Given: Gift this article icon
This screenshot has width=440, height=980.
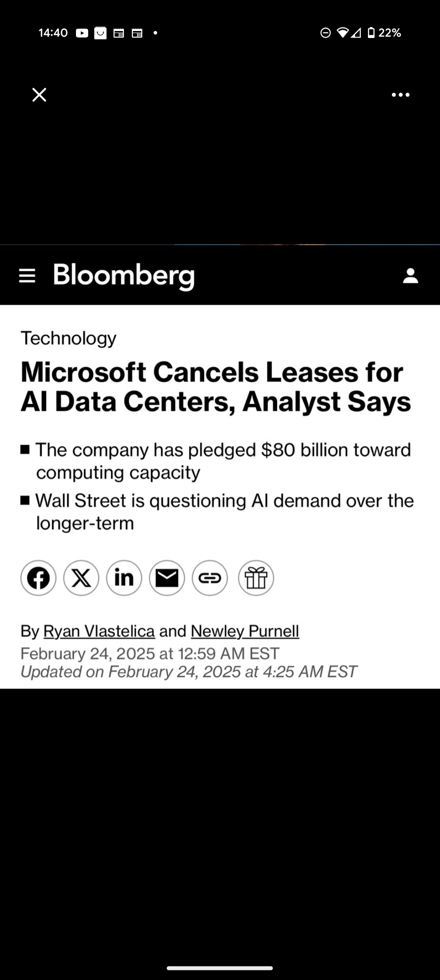Looking at the screenshot, I should click(x=256, y=578).
